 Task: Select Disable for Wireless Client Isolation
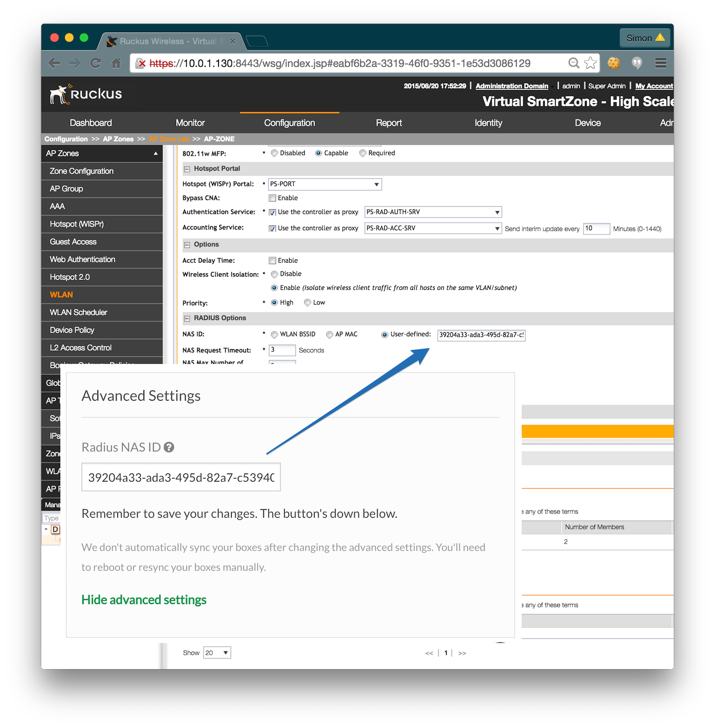tap(274, 274)
